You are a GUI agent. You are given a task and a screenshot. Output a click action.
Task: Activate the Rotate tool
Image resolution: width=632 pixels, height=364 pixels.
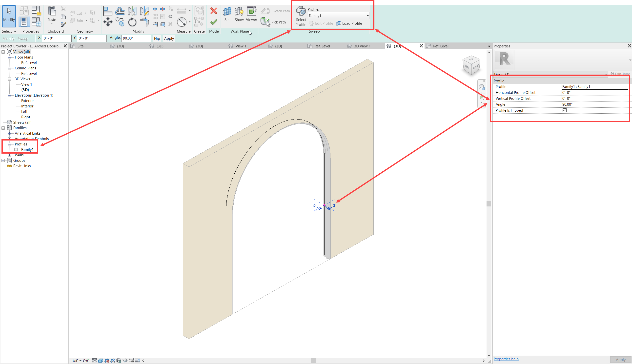click(132, 22)
